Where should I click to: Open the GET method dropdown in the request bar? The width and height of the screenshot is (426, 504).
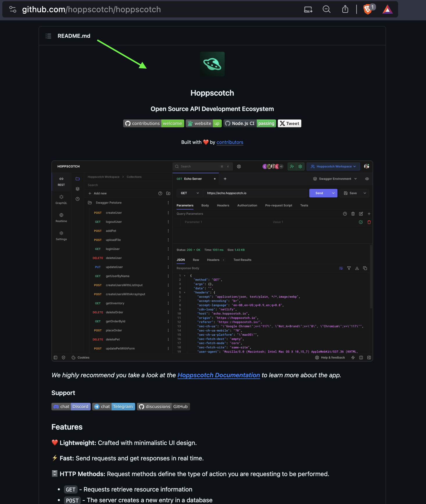pyautogui.click(x=190, y=193)
